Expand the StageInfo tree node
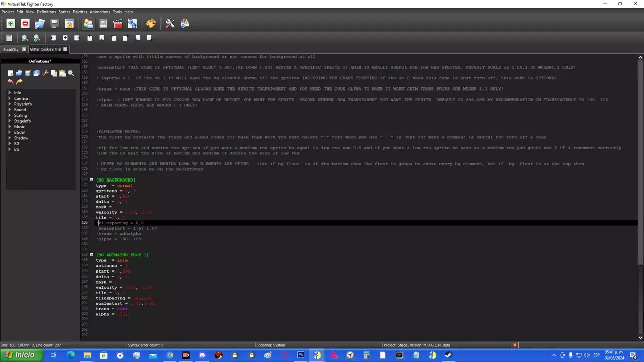The width and height of the screenshot is (644, 362). tap(10, 121)
